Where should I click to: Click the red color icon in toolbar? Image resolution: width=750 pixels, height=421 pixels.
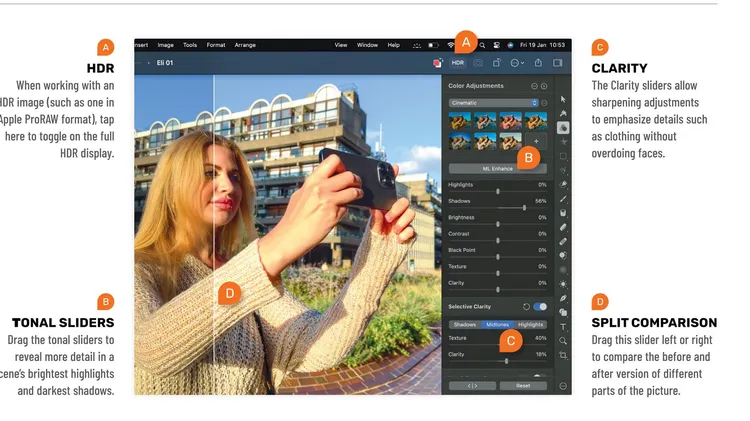tap(437, 63)
